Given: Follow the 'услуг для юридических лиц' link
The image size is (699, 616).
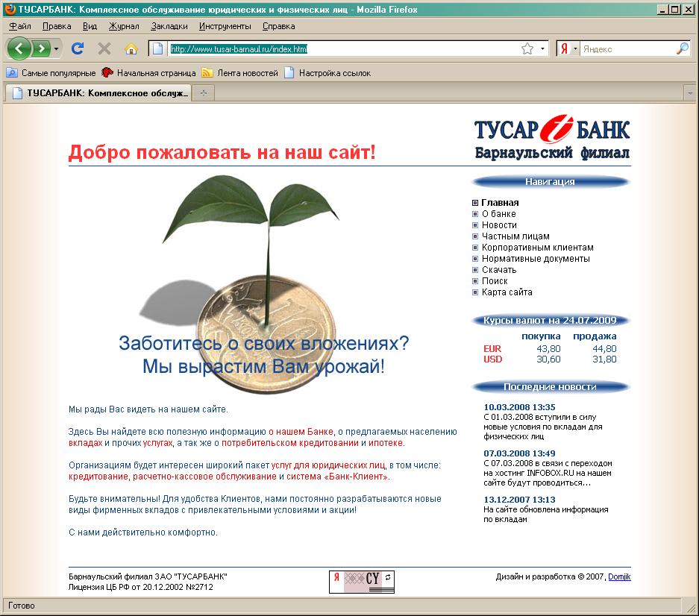Looking at the screenshot, I should coord(328,465).
